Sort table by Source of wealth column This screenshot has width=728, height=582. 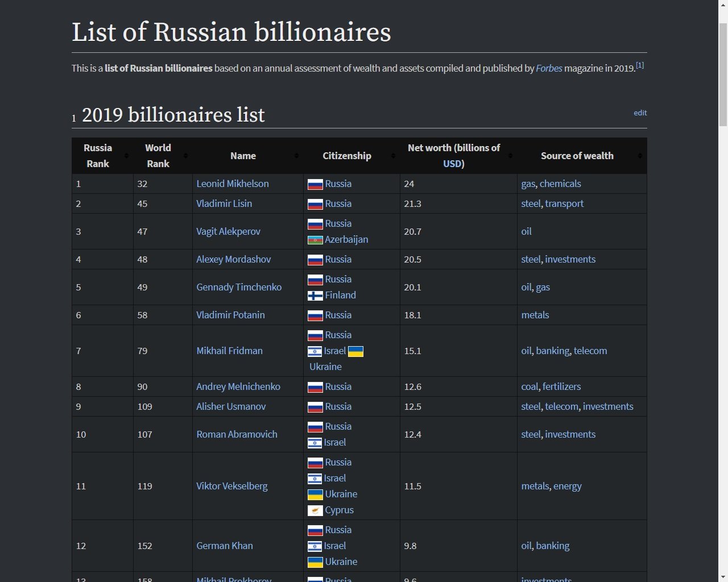click(x=582, y=156)
